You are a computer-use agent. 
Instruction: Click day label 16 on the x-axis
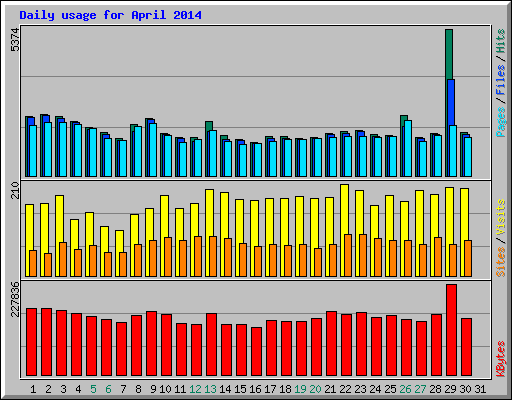(255, 389)
